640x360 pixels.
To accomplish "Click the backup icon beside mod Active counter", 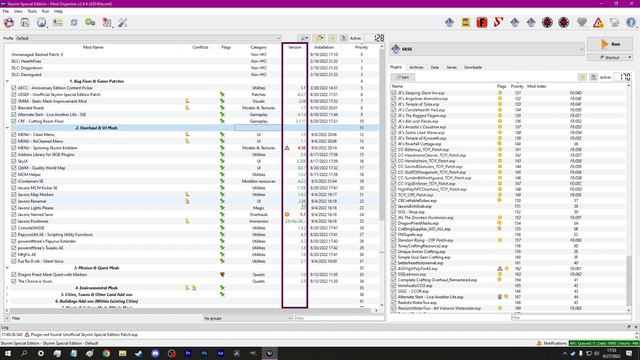I will point(343,38).
